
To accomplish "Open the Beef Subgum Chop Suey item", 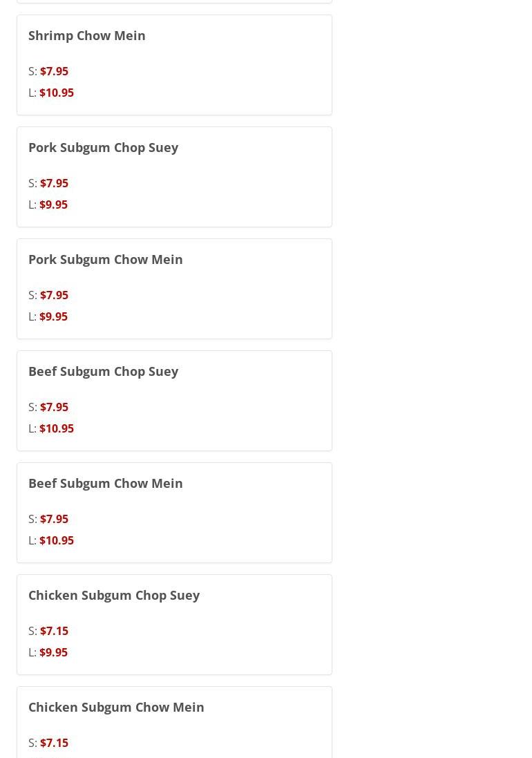I will (x=103, y=371).
